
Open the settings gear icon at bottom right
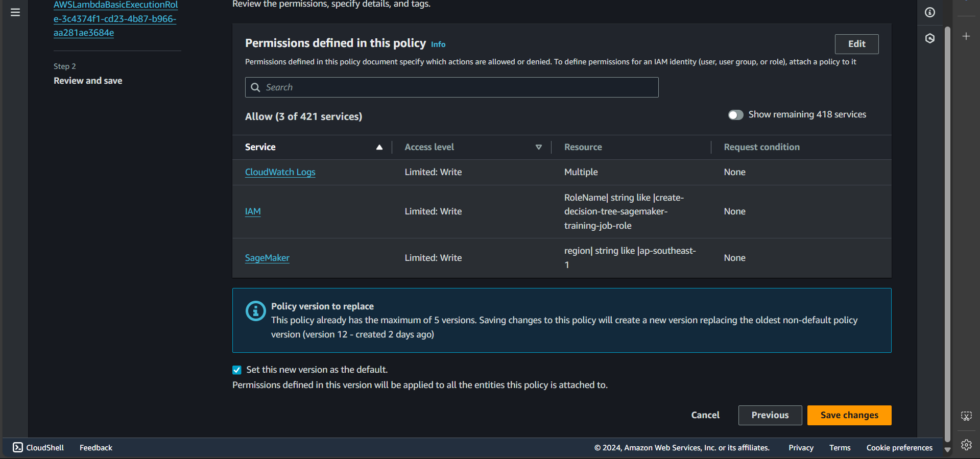pos(966,445)
